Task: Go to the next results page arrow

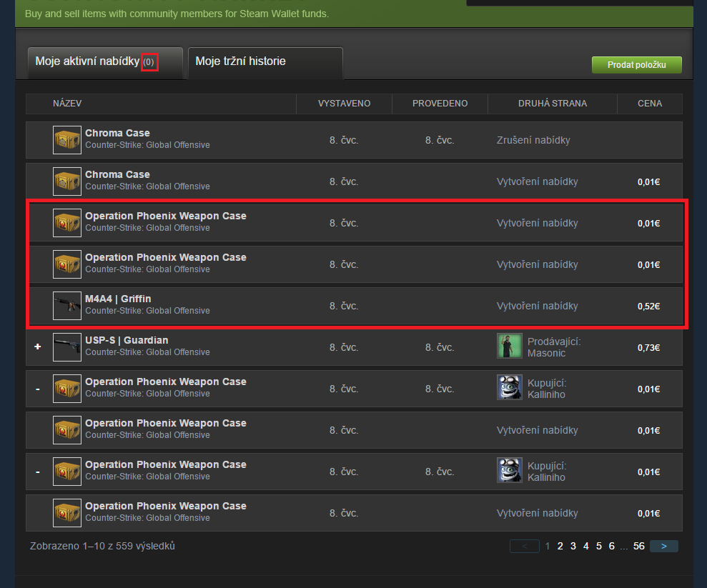Action: click(663, 546)
